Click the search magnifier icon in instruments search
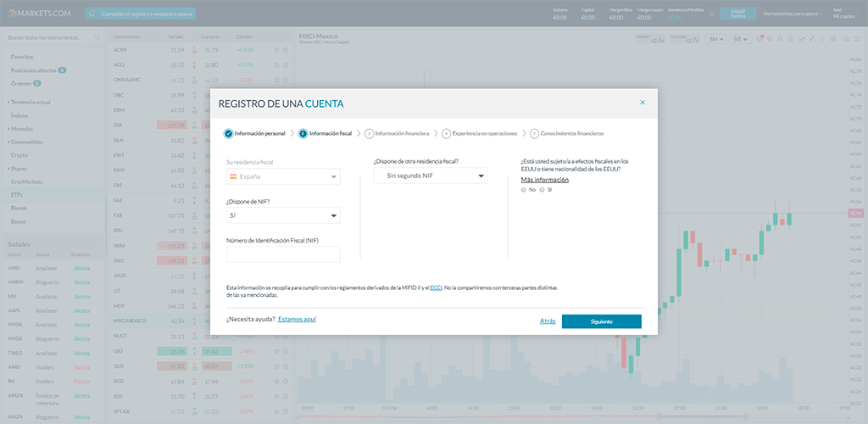This screenshot has height=424, width=868. 97,37
